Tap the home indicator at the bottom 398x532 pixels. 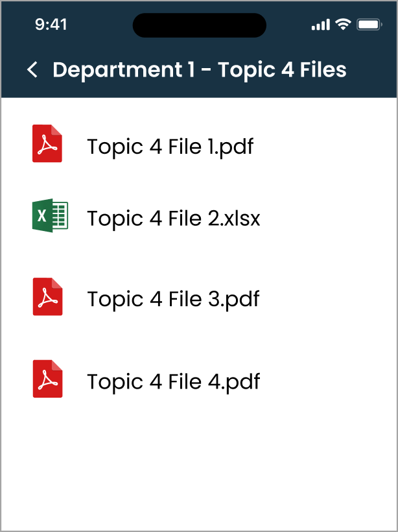pyautogui.click(x=199, y=519)
